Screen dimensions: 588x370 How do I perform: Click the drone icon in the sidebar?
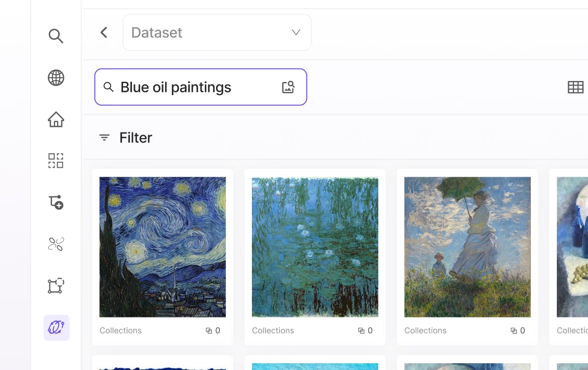tap(56, 244)
